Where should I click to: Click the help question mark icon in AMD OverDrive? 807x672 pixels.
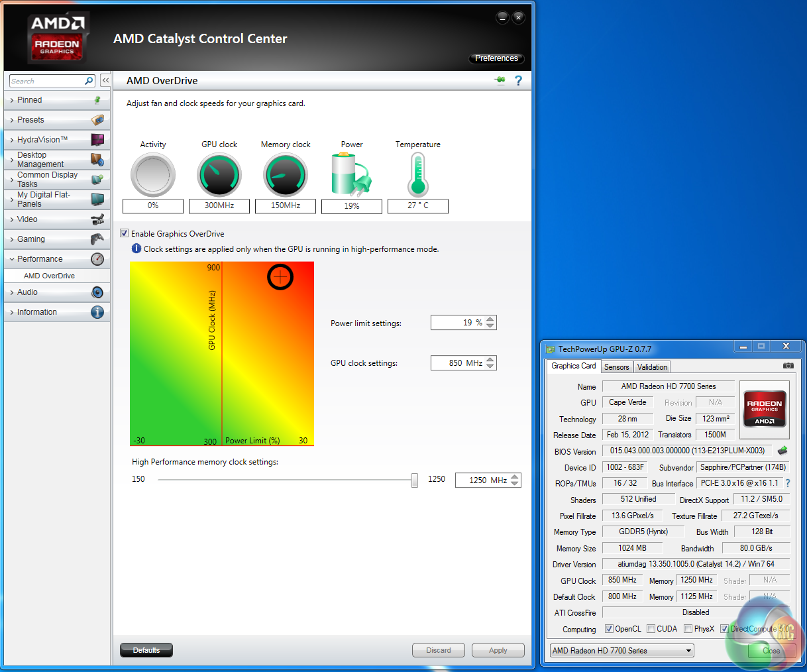pyautogui.click(x=518, y=81)
